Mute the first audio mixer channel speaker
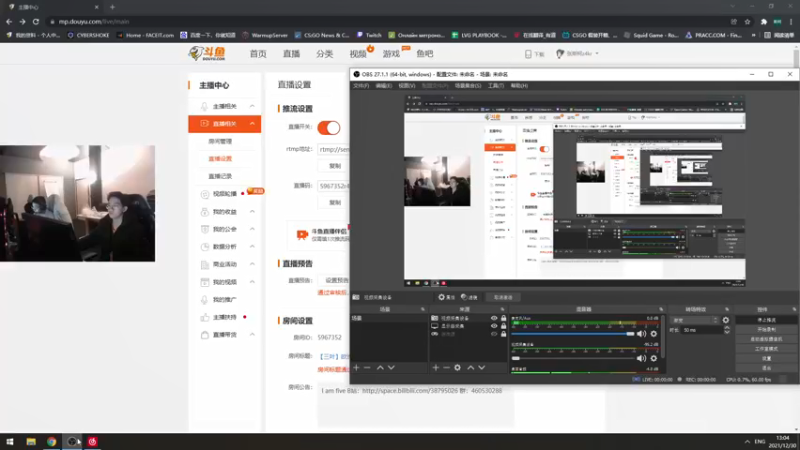This screenshot has width=800, height=450. [x=641, y=334]
